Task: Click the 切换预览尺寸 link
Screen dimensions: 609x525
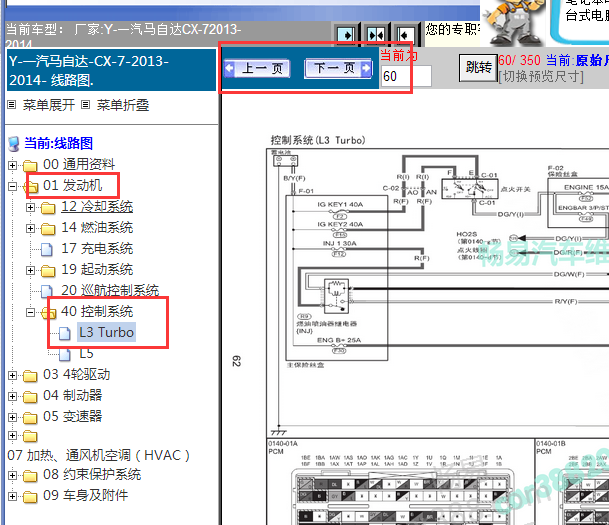Action: coord(541,76)
